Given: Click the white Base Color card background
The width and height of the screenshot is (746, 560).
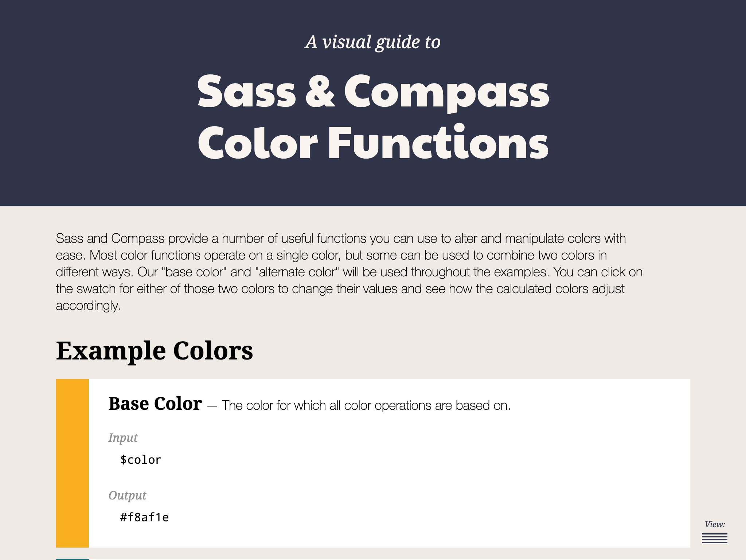Looking at the screenshot, I should tap(390, 463).
